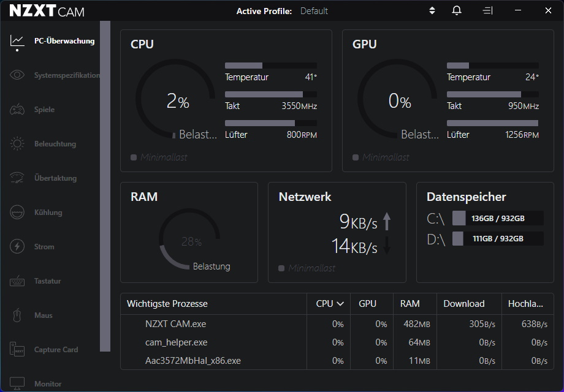Click the CPU Lüfter bar
This screenshot has height=392, width=564.
(271, 123)
